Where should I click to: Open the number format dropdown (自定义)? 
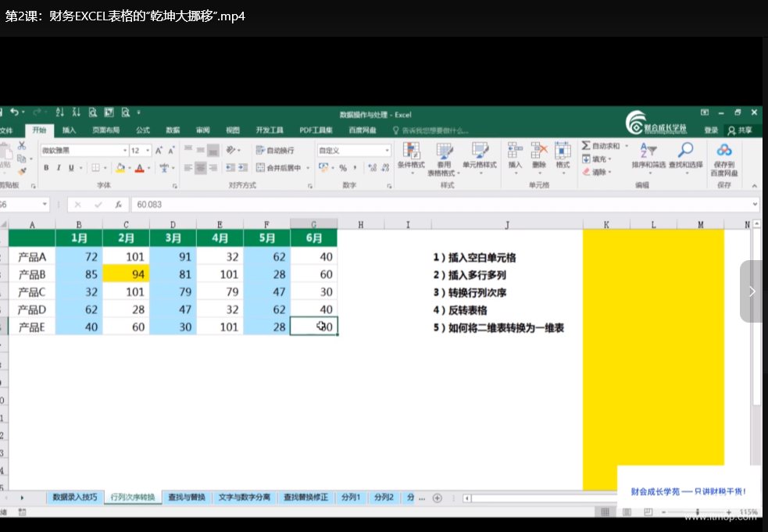tap(387, 151)
